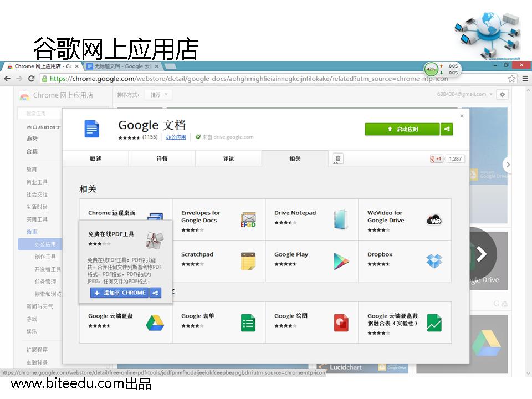
Task: Open the 排序方式 推荐 dropdown
Action: 159,95
